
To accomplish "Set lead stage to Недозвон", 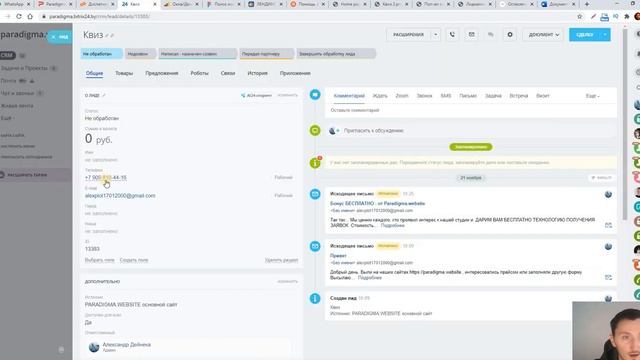I will [x=140, y=54].
